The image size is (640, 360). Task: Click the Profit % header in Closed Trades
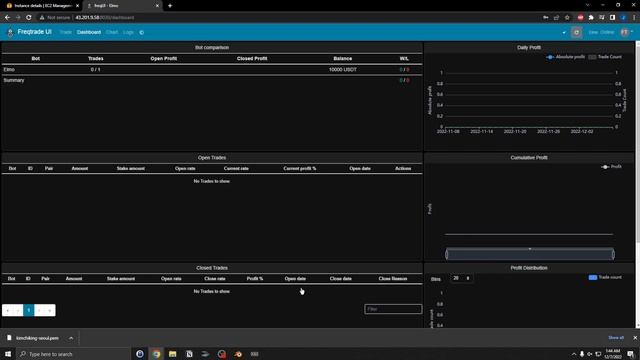[255, 278]
